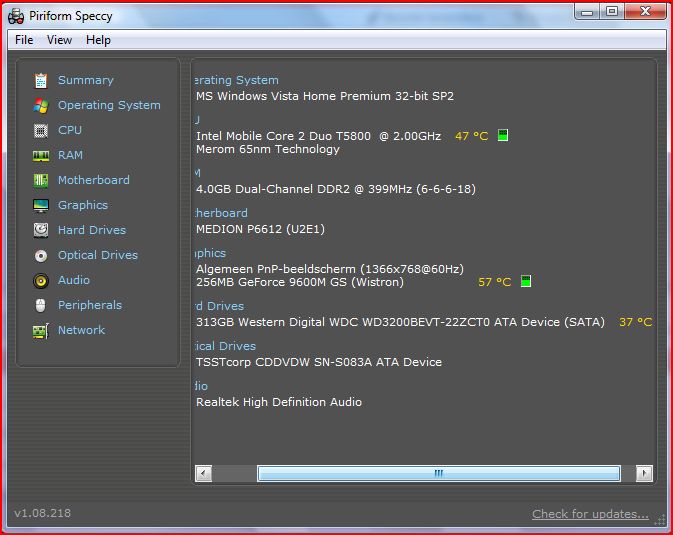Click the Speccy app icon in title bar

click(x=16, y=16)
